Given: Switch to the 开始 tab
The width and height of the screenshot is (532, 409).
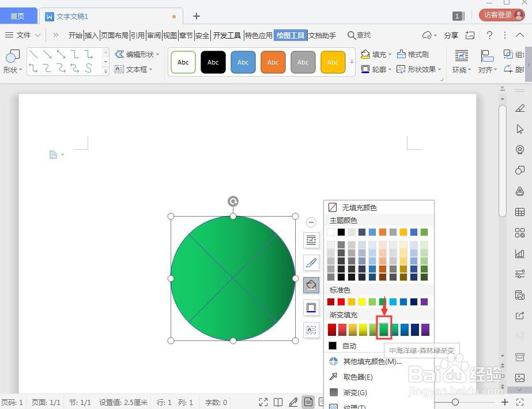Looking at the screenshot, I should click(76, 35).
